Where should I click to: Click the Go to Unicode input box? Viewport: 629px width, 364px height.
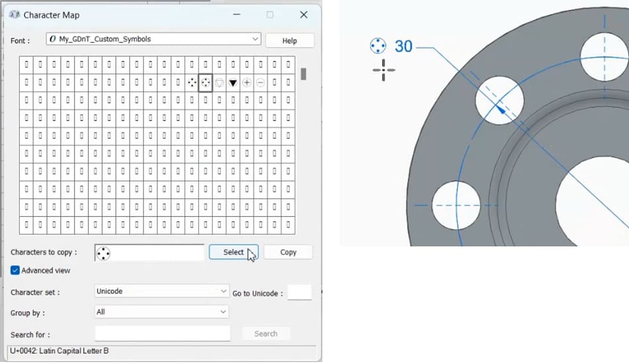pos(299,293)
